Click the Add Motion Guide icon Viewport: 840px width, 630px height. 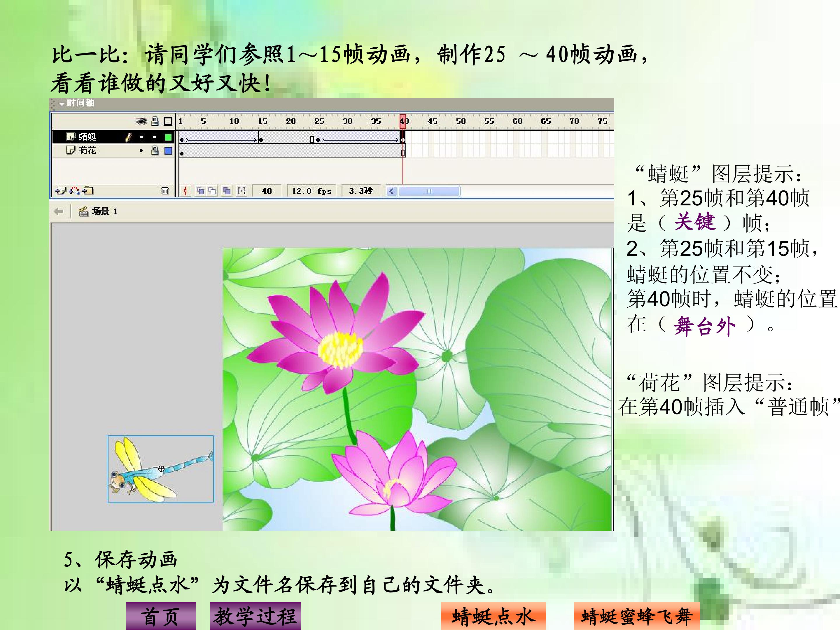point(74,191)
